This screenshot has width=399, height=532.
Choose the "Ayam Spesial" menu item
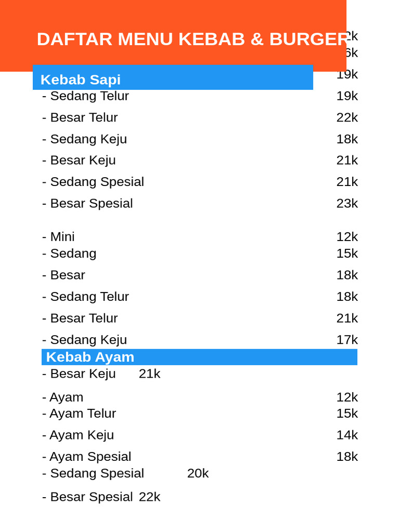pos(90,457)
